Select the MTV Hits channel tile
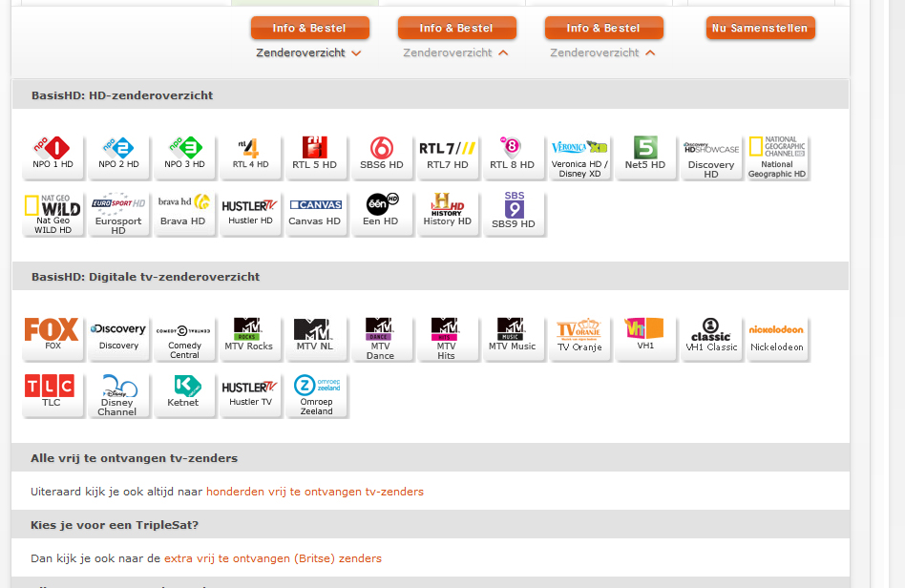This screenshot has width=905, height=588. coord(448,339)
